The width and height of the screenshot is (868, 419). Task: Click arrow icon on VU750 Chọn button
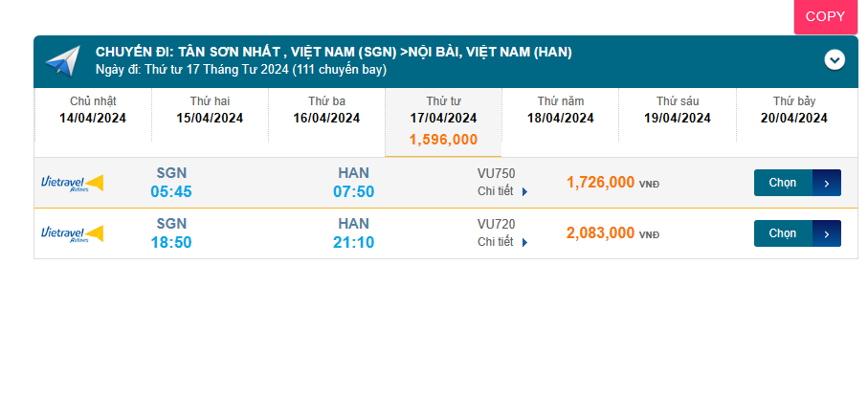pyautogui.click(x=827, y=183)
